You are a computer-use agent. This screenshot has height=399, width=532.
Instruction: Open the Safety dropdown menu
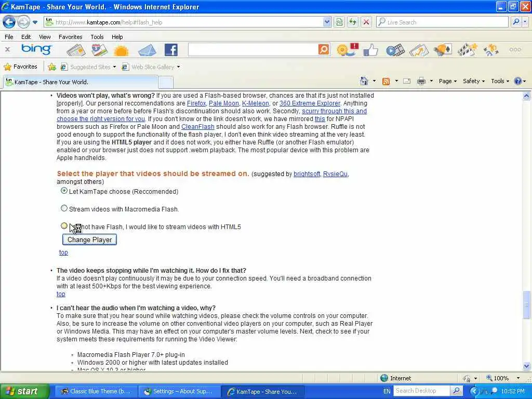(x=474, y=81)
